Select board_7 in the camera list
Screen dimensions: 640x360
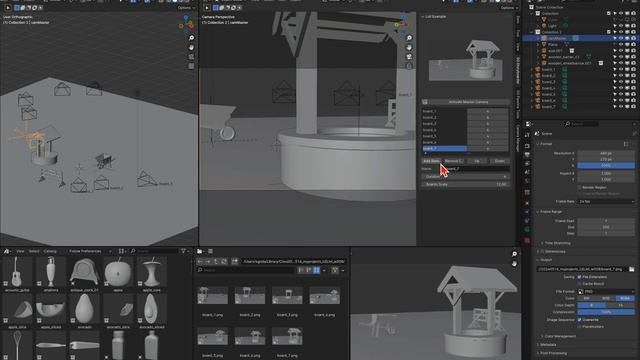[444, 149]
